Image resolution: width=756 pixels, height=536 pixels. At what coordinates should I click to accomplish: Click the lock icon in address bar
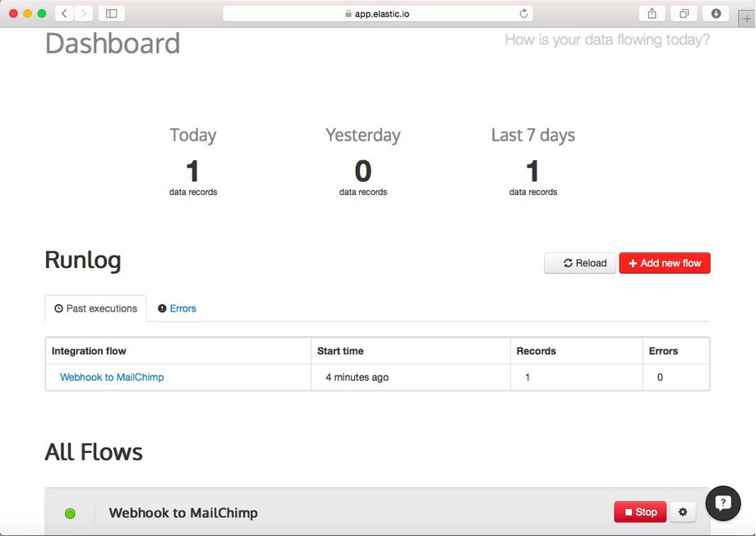tap(348, 14)
